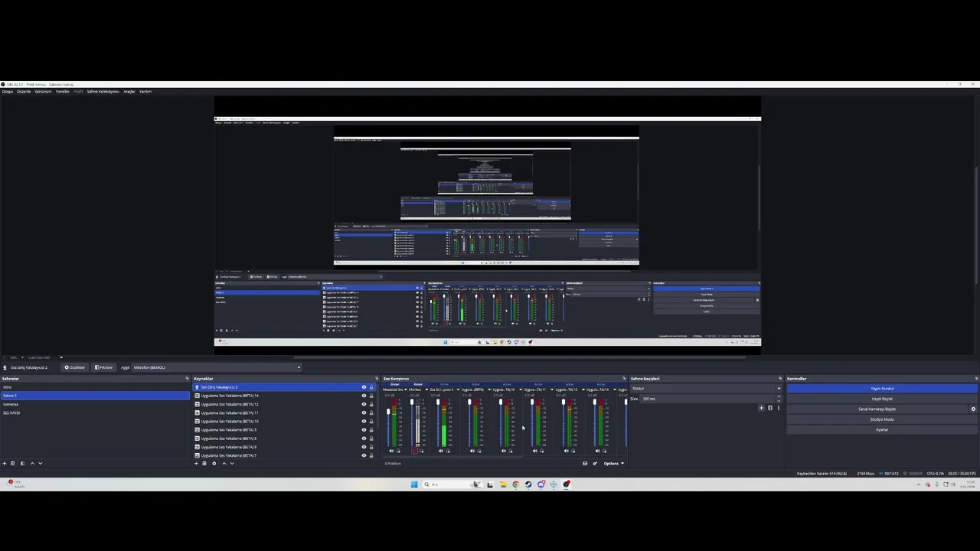Hide the Uygulama Ses Yakalama (BETA) 5 source

(364, 429)
